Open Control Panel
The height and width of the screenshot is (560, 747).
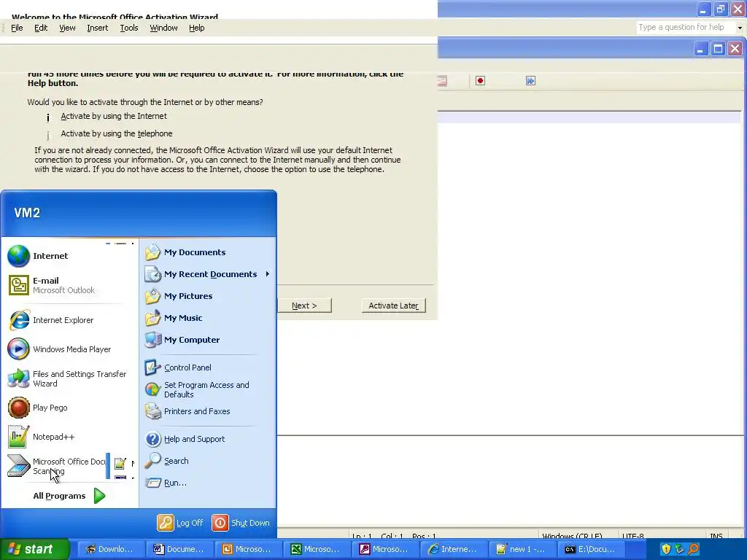click(178, 367)
